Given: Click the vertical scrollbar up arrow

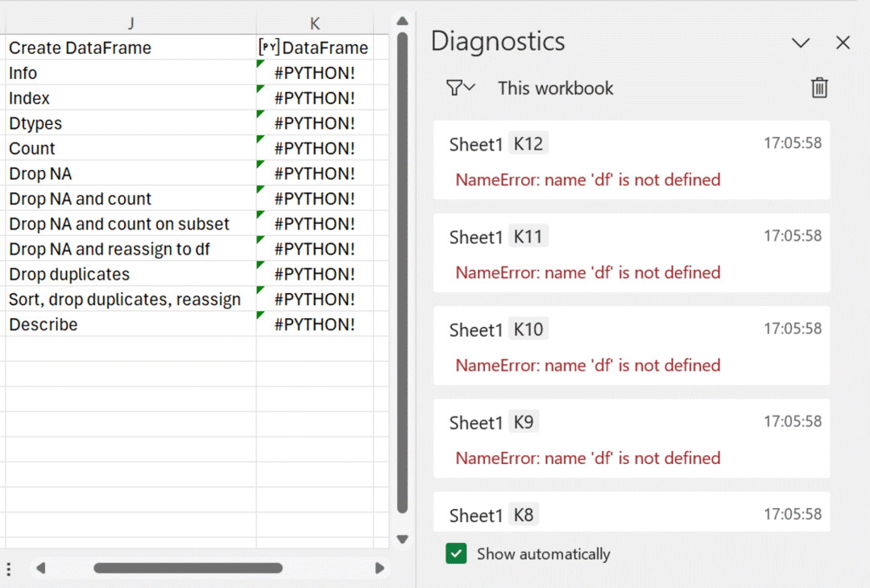Looking at the screenshot, I should [403, 21].
